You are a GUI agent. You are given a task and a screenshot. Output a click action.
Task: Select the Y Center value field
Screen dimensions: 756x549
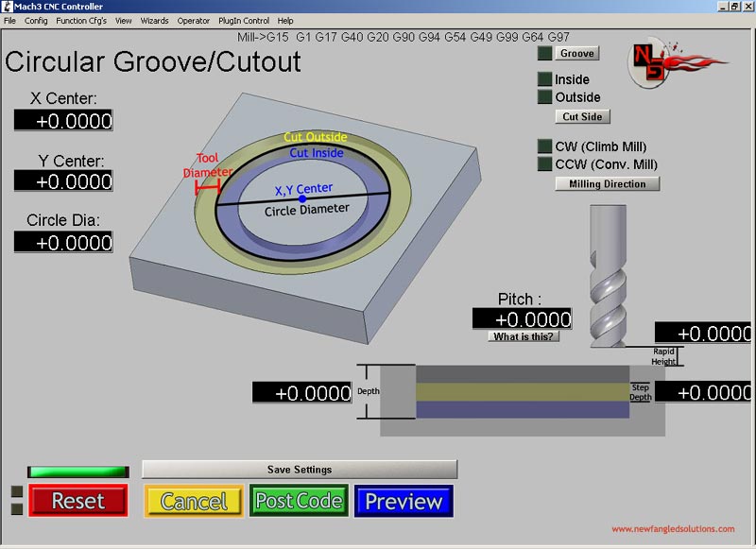point(63,180)
